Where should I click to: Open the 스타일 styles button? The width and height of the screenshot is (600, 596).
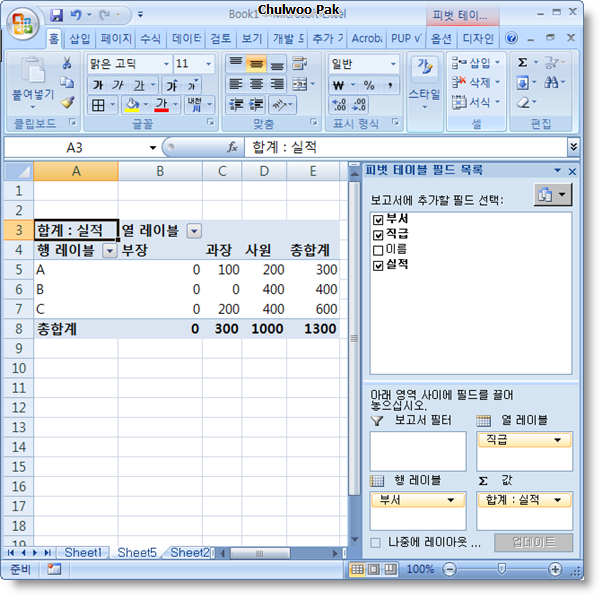424,85
